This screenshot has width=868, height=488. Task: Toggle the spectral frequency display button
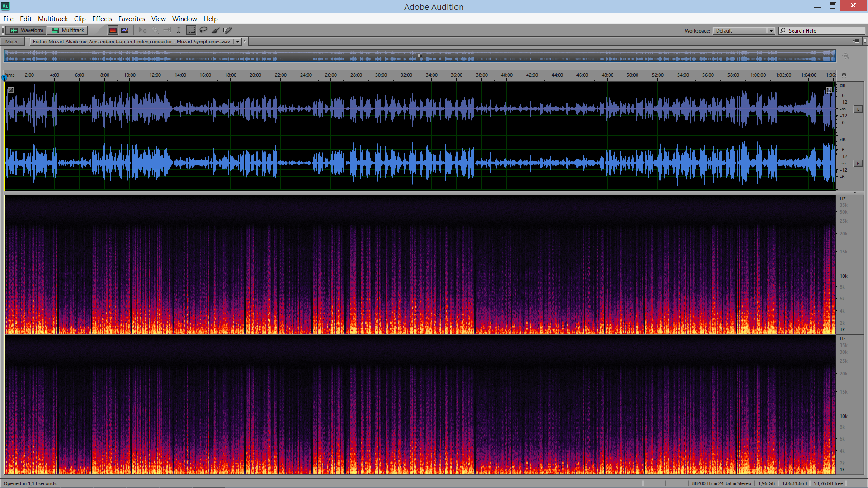(x=113, y=30)
